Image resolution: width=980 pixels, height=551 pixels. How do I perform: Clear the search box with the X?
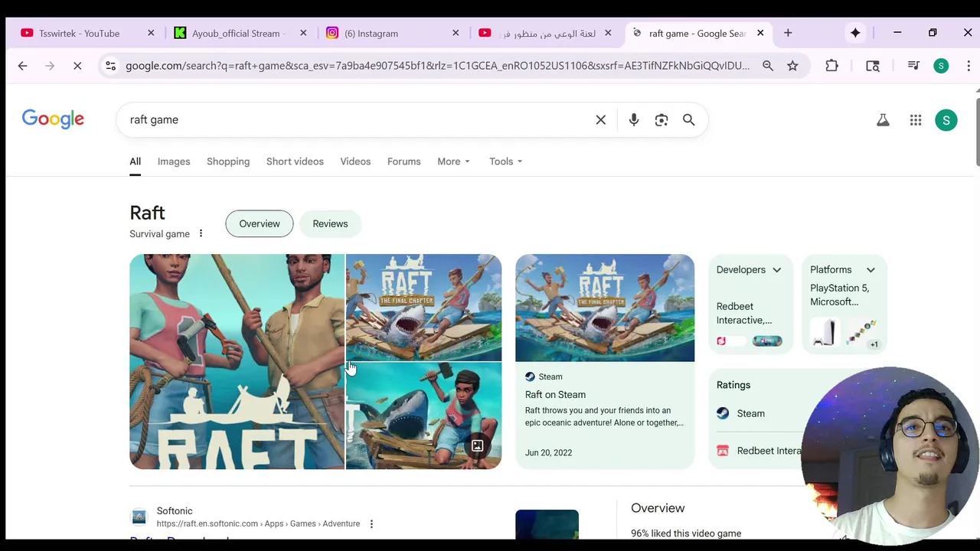point(601,119)
